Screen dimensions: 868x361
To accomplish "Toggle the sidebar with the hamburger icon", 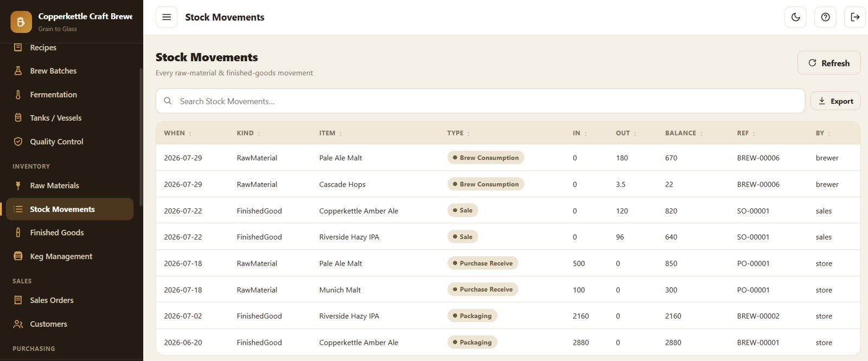I will [167, 17].
